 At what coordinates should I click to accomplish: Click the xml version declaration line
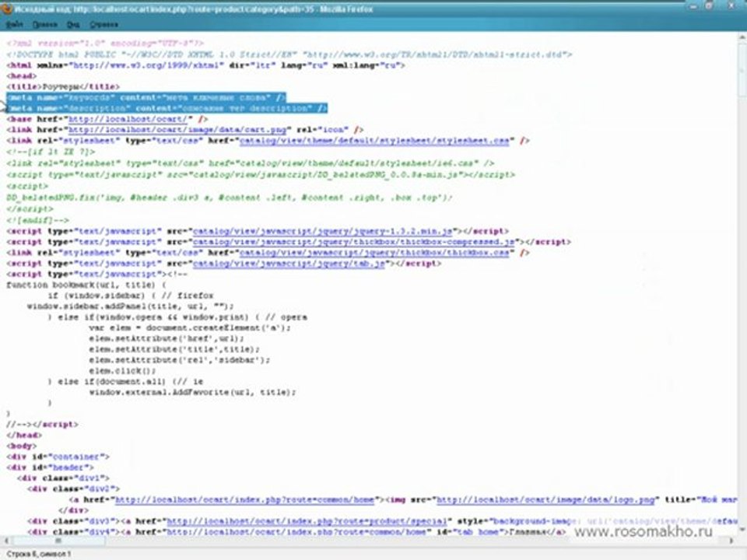(105, 44)
